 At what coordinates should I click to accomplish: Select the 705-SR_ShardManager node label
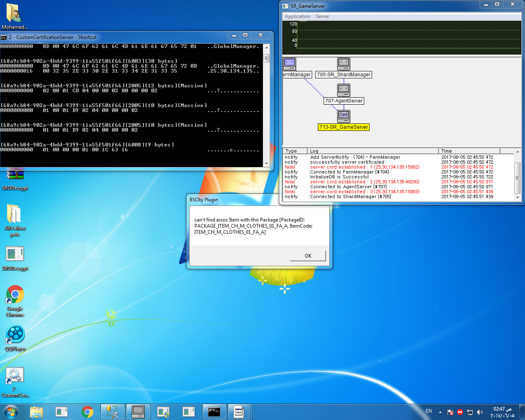pyautogui.click(x=344, y=75)
